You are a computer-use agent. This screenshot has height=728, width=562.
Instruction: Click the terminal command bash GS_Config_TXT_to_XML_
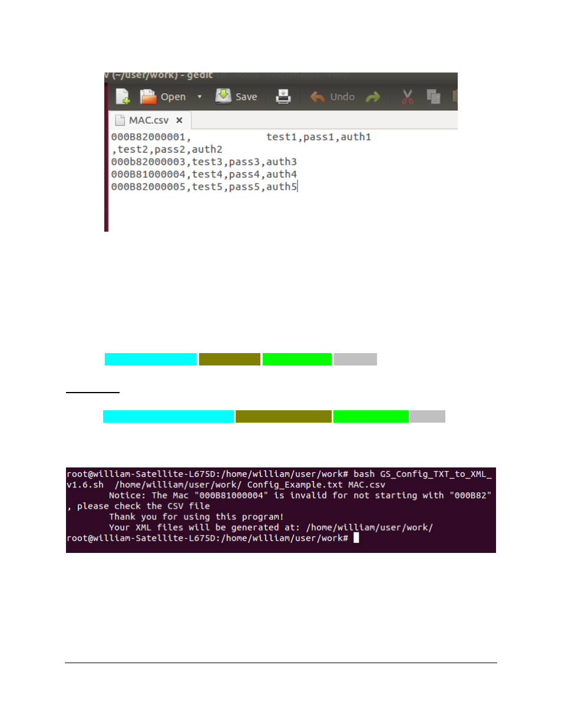pos(422,474)
